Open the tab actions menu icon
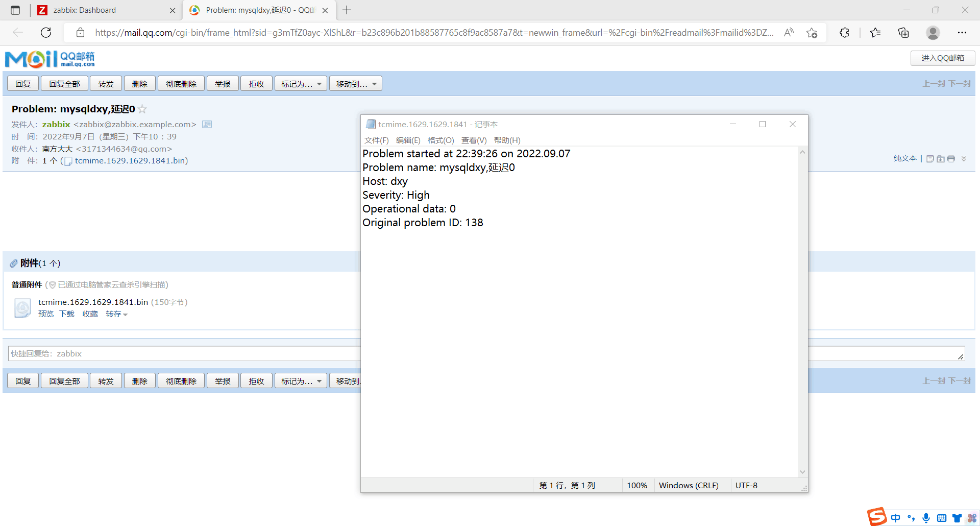This screenshot has width=980, height=526. [x=15, y=10]
